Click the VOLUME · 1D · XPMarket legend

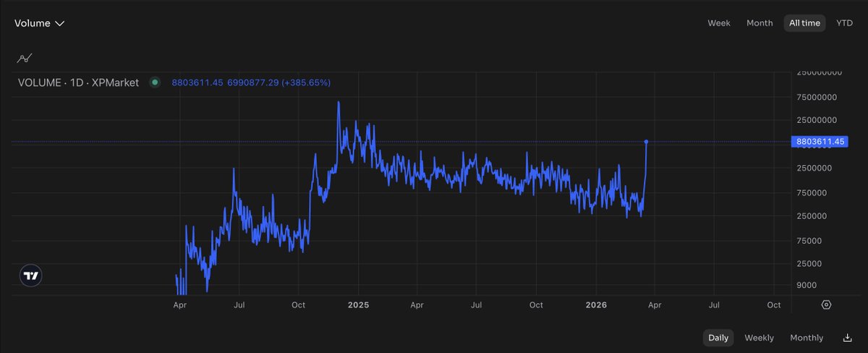pyautogui.click(x=78, y=82)
